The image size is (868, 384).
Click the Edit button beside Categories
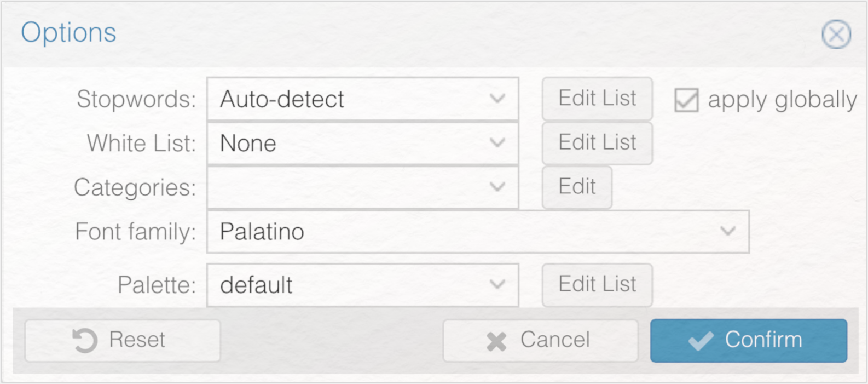pos(577,187)
